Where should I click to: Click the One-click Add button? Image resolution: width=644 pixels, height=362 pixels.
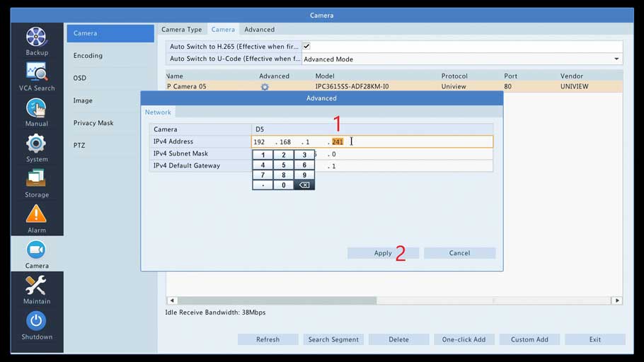pyautogui.click(x=464, y=339)
